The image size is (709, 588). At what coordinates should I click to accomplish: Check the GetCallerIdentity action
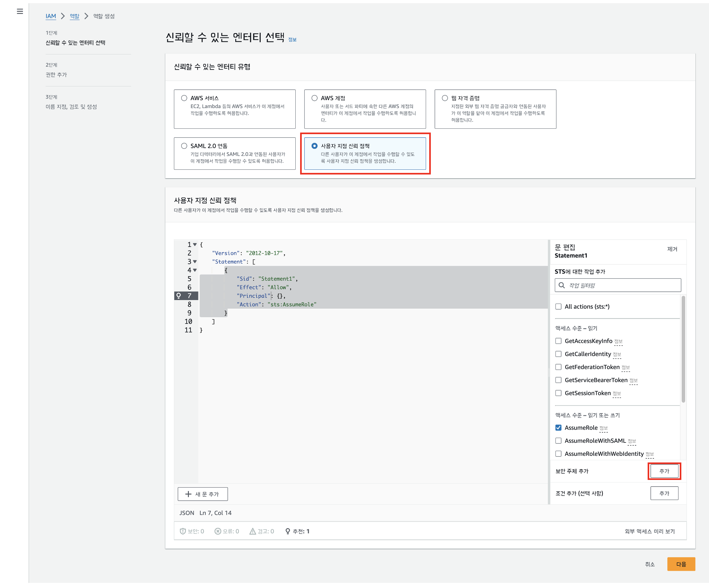(558, 354)
